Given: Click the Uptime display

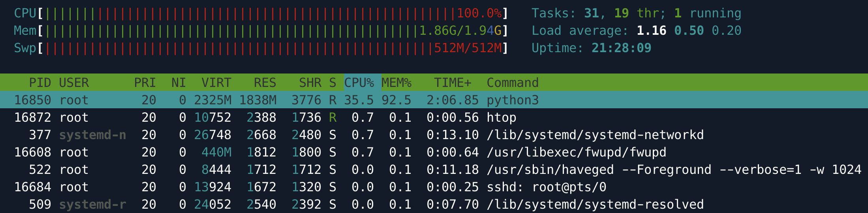Looking at the screenshot, I should point(591,48).
